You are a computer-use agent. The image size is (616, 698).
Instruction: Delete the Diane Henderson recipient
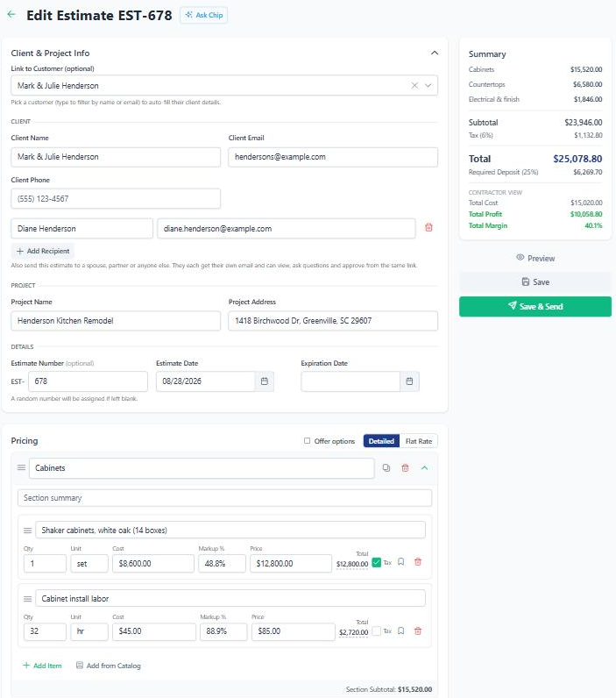pos(428,227)
